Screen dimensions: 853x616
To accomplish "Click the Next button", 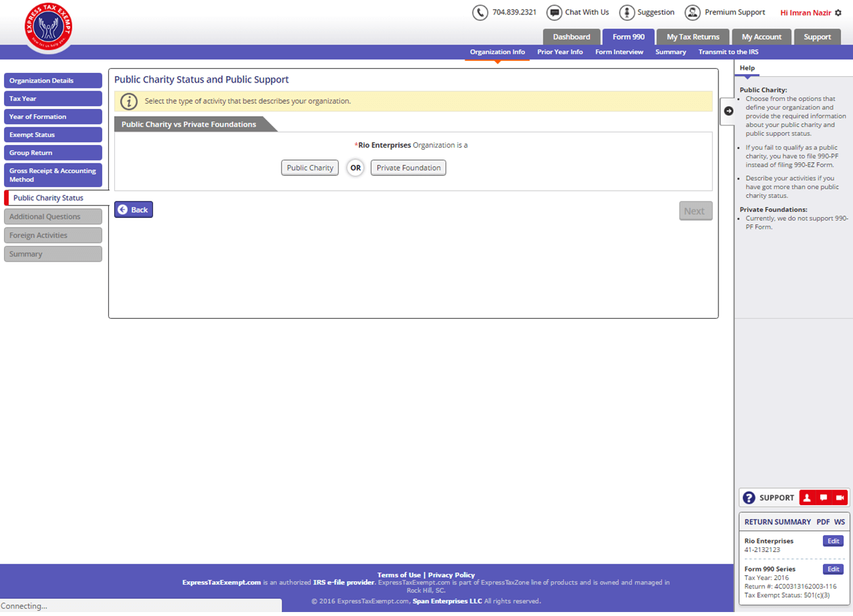I will (x=696, y=211).
